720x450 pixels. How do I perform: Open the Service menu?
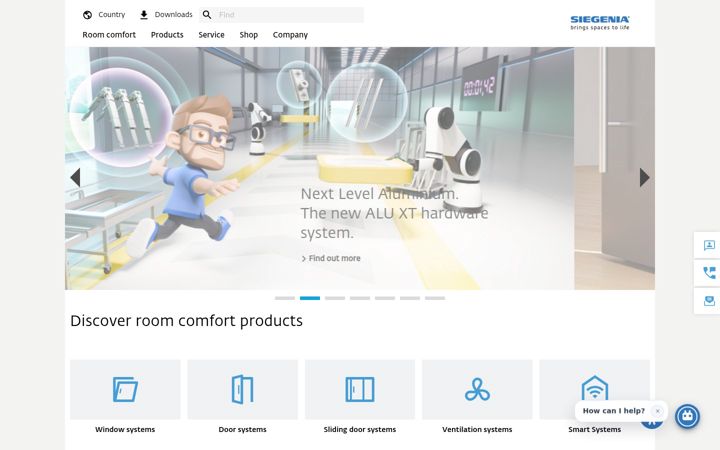tap(211, 35)
